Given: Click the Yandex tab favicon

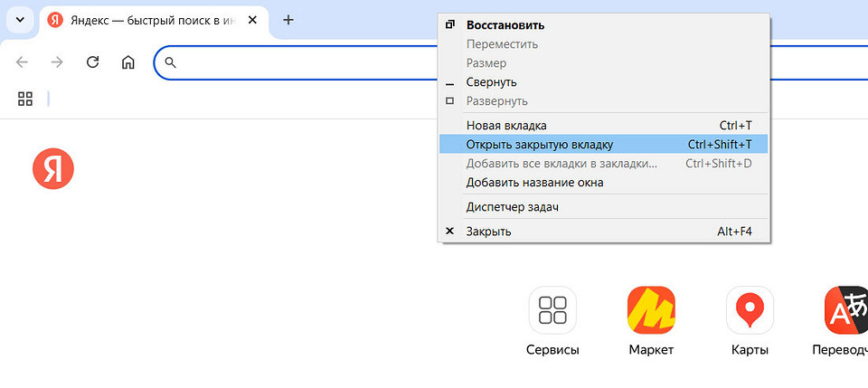Looking at the screenshot, I should point(55,20).
